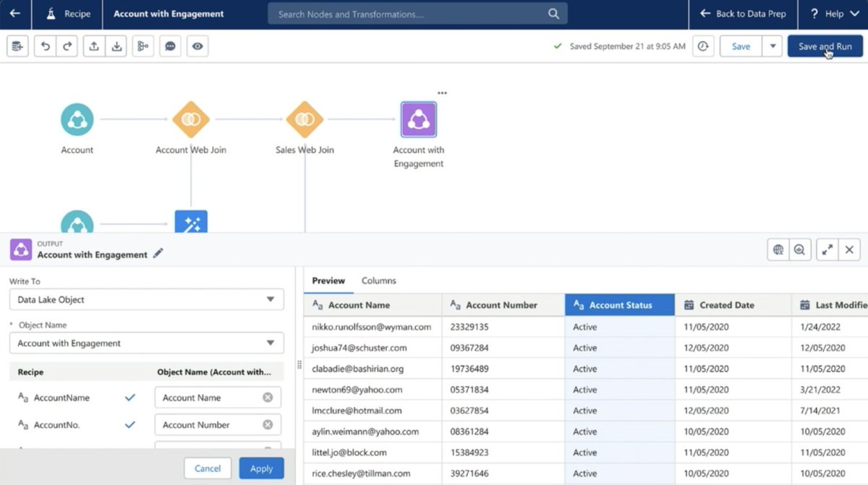Viewport: 868px width, 485px height.
Task: Expand the output panel to full size
Action: point(827,249)
